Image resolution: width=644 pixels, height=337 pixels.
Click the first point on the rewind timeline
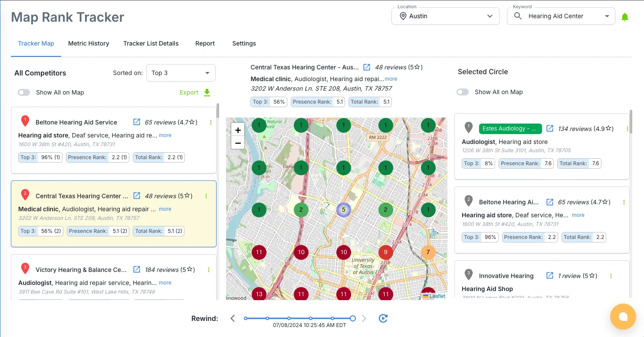click(246, 318)
